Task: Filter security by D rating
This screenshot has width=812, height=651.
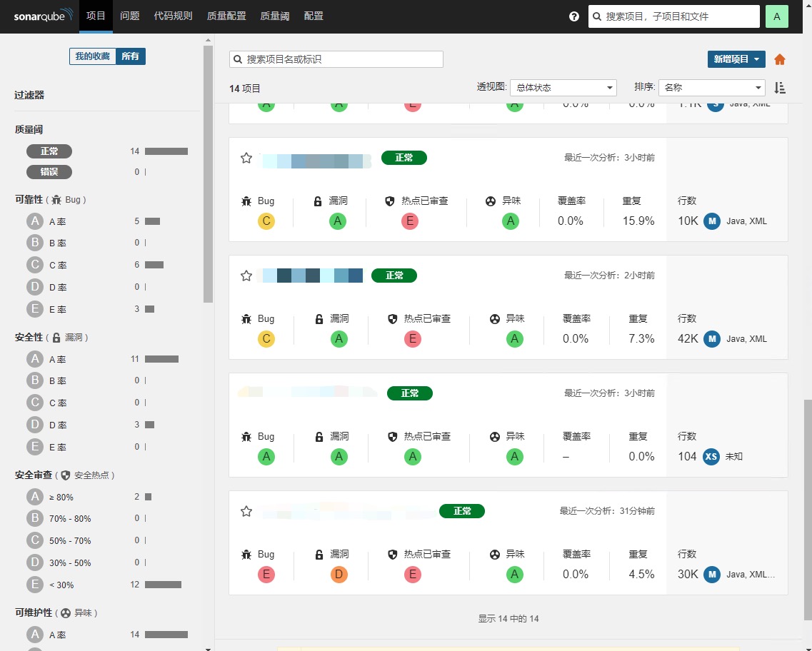Action: (x=35, y=425)
